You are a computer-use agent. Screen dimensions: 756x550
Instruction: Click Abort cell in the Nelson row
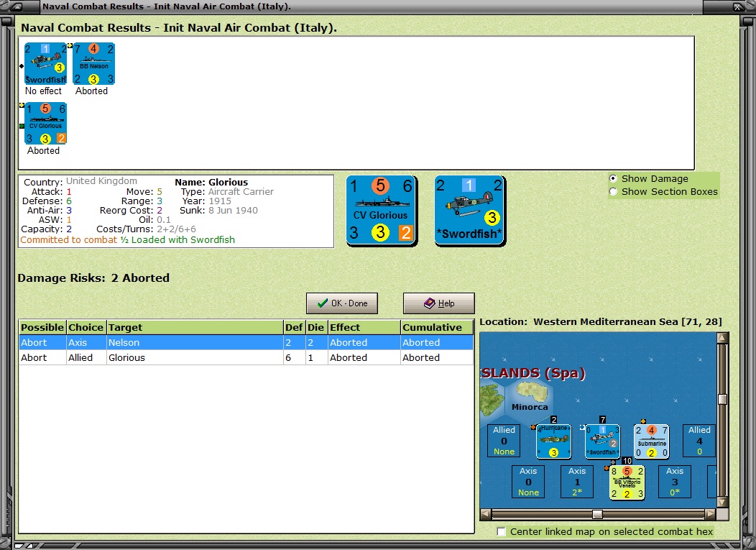[x=42, y=342]
